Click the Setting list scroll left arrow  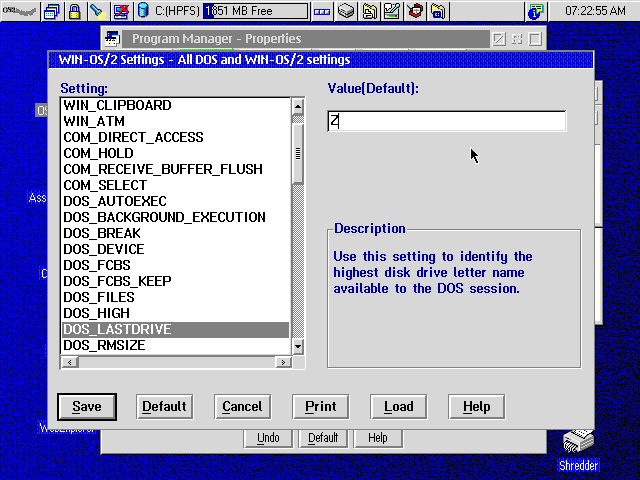pos(70,362)
